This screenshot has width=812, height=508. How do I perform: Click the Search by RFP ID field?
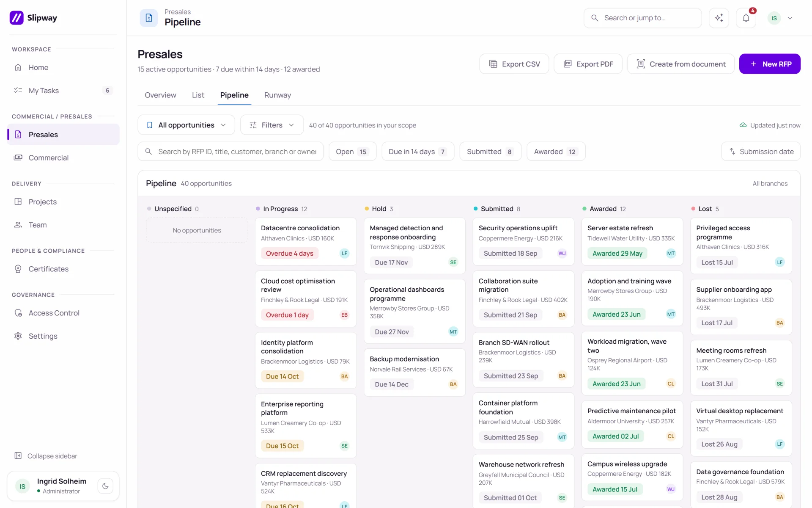click(230, 152)
